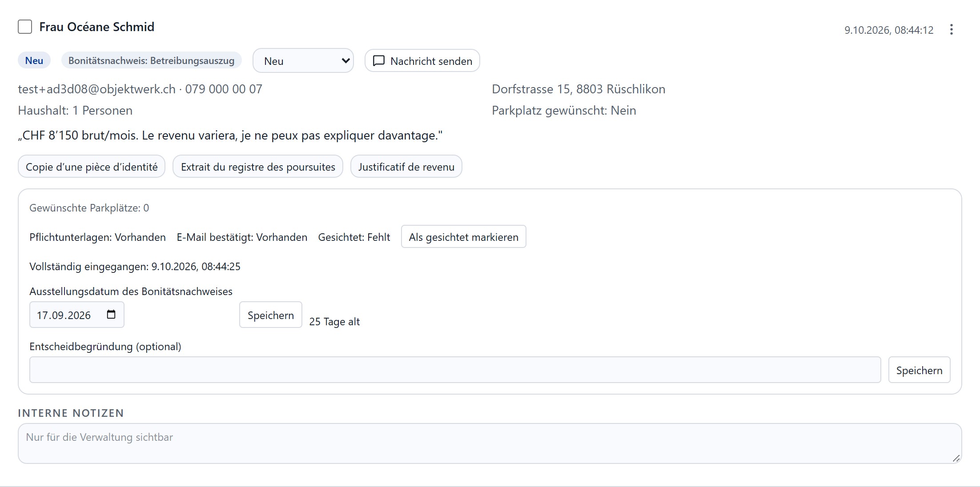Save the Entscheidbegründung with Speichern

click(x=919, y=370)
